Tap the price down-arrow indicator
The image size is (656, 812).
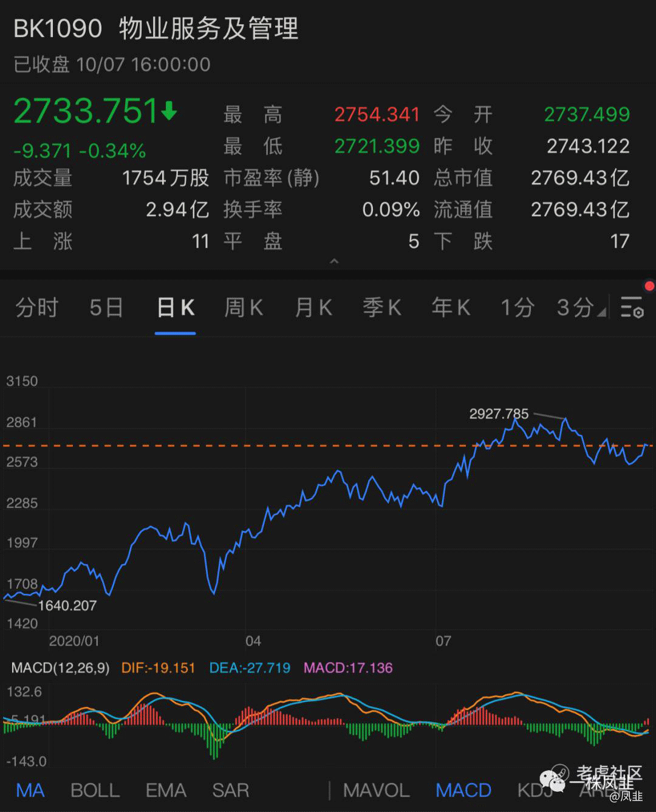pyautogui.click(x=169, y=111)
